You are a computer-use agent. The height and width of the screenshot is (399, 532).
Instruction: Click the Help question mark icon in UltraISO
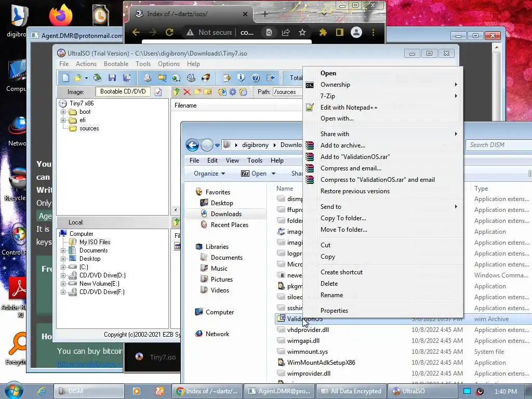[256, 78]
